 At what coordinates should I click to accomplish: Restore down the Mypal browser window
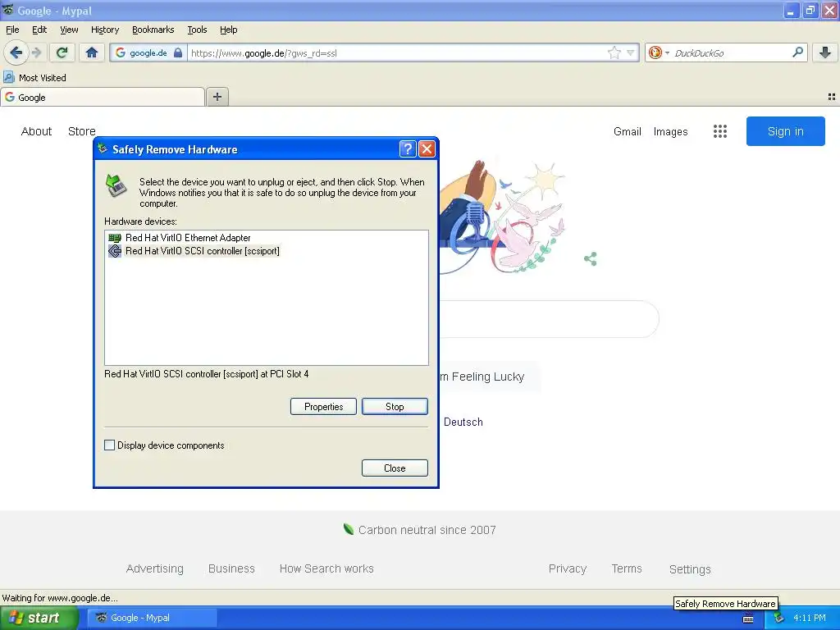pyautogui.click(x=810, y=10)
